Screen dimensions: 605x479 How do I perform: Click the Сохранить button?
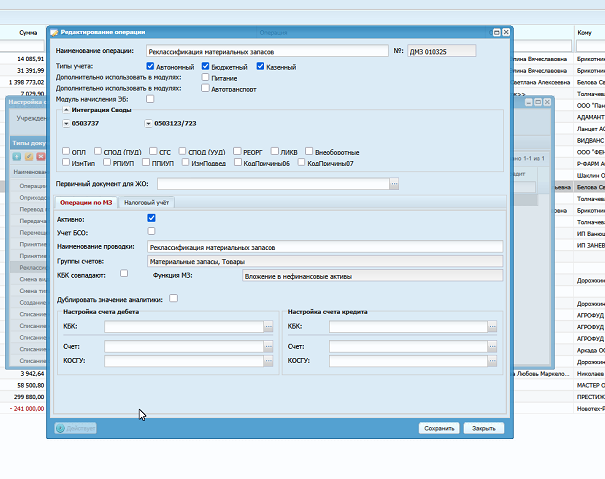[x=439, y=428]
